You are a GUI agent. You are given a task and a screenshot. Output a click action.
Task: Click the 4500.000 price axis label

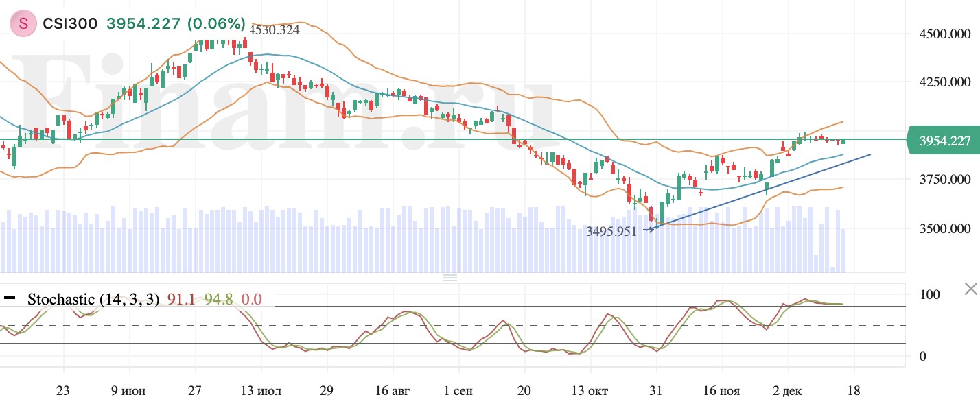[x=938, y=34]
